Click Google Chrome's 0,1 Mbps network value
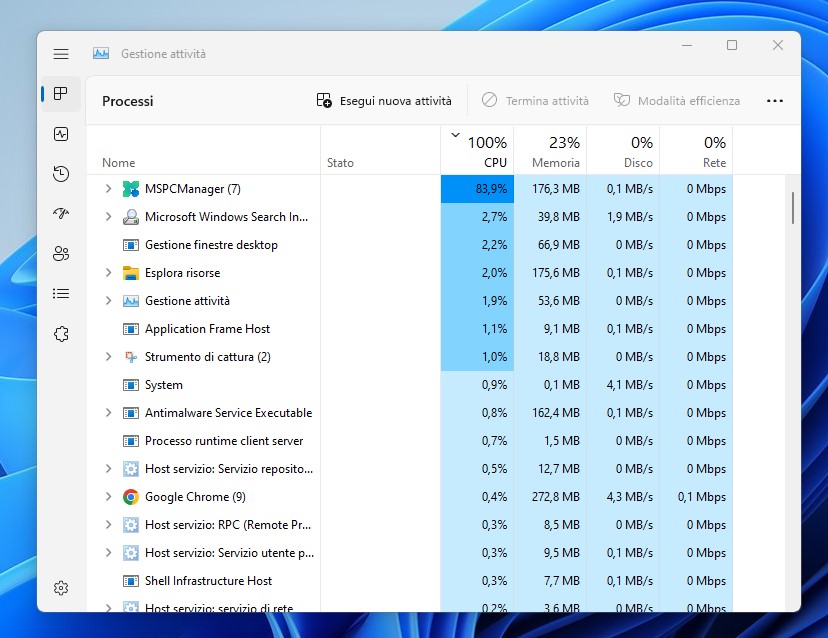Image resolution: width=828 pixels, height=638 pixels. tap(702, 497)
